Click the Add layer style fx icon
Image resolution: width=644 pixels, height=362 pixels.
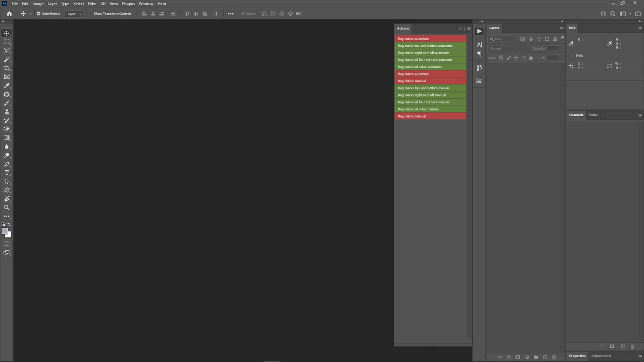click(x=509, y=357)
